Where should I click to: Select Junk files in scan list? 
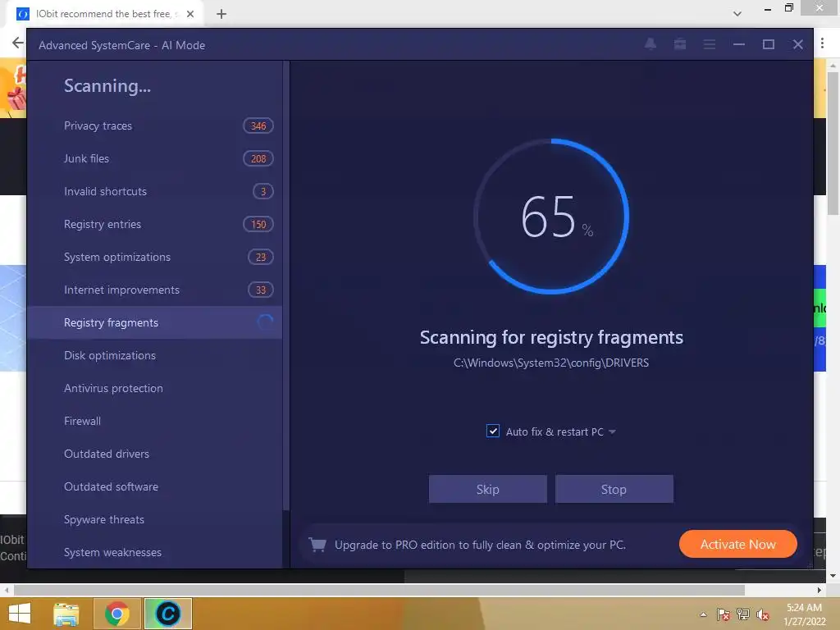[154, 158]
